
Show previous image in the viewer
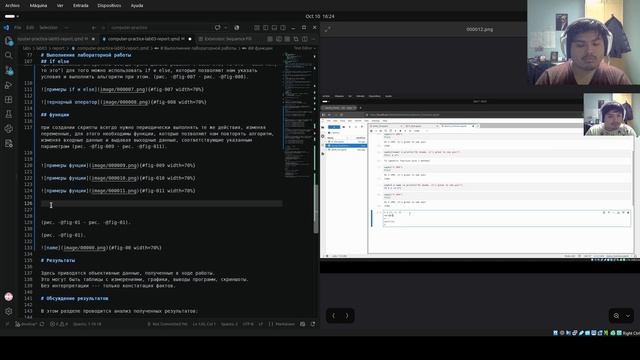pyautogui.click(x=333, y=316)
